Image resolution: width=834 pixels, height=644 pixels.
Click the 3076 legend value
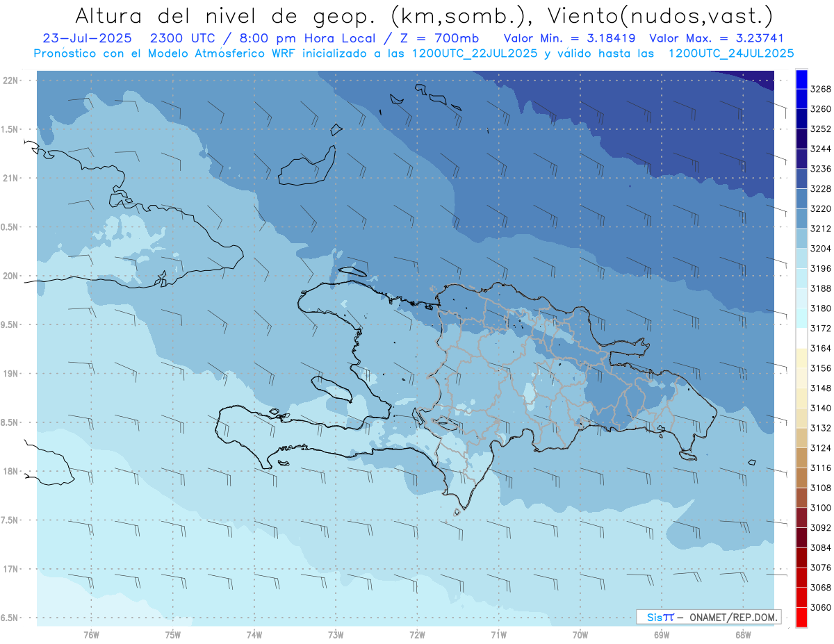coord(821,568)
